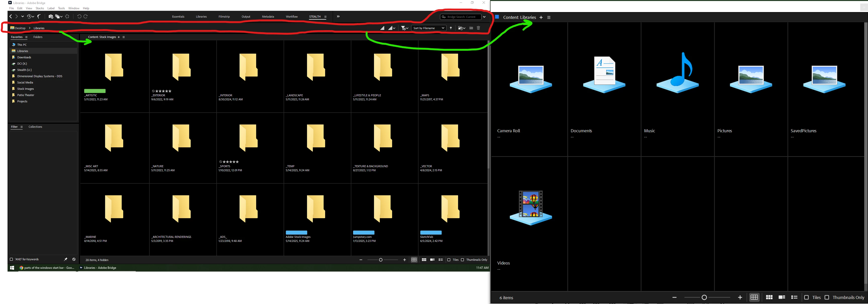Enable the left Thumbnails Only checkbox
Viewport: 868px width, 304px height.
[x=463, y=260]
